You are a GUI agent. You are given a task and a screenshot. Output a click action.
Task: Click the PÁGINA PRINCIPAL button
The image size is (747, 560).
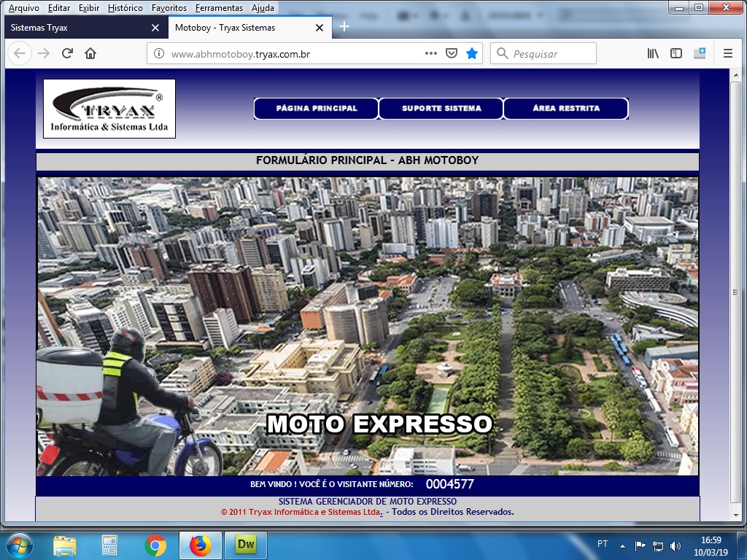(317, 109)
